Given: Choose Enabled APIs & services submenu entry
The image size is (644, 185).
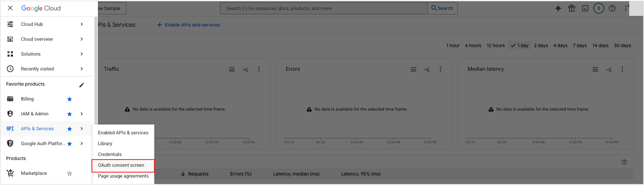Looking at the screenshot, I should click(123, 133).
